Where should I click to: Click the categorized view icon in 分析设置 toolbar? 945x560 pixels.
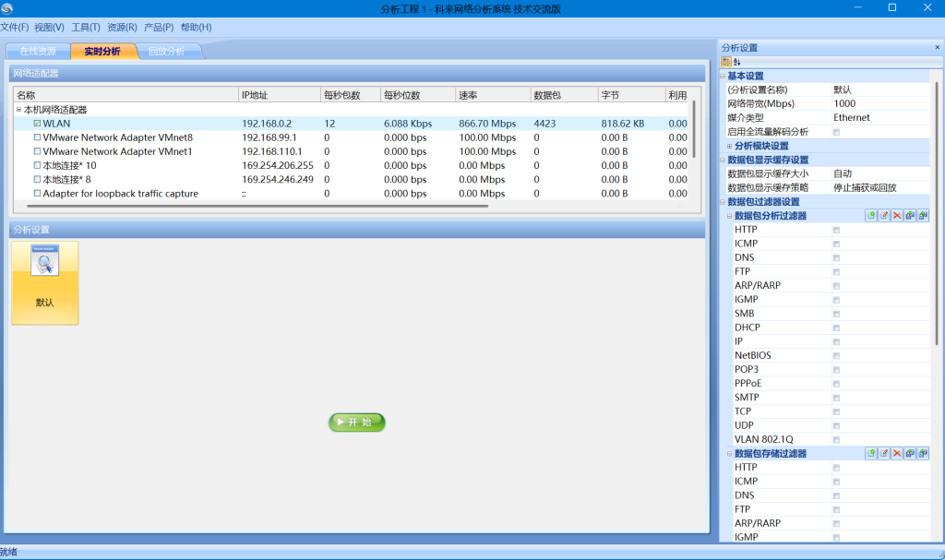[726, 61]
